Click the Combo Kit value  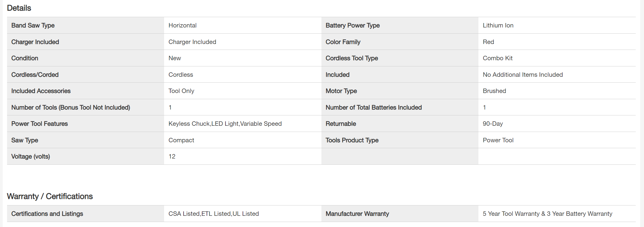coord(497,58)
